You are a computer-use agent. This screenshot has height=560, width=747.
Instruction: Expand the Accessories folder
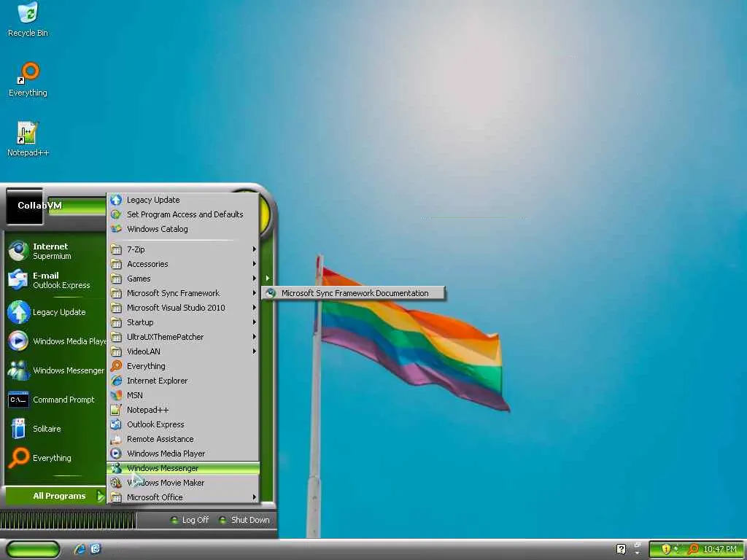pos(183,264)
